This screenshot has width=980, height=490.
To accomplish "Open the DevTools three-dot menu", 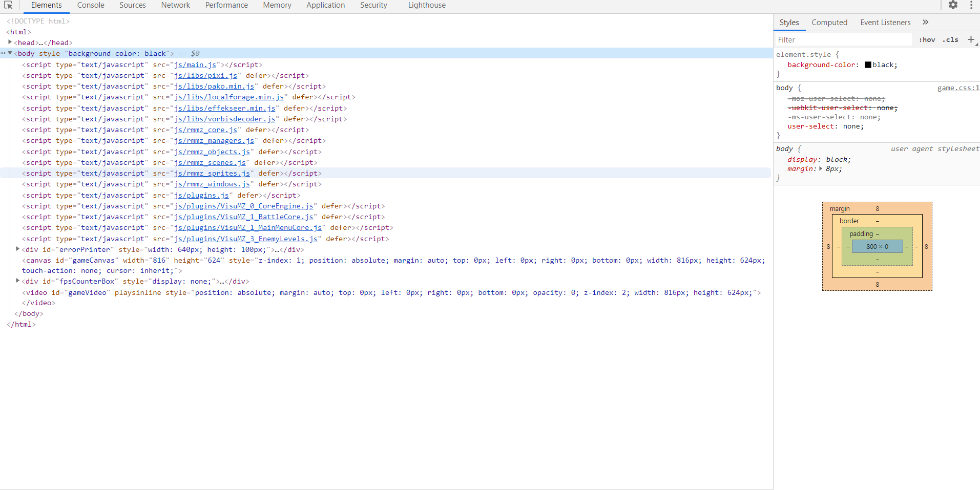I will click(971, 5).
